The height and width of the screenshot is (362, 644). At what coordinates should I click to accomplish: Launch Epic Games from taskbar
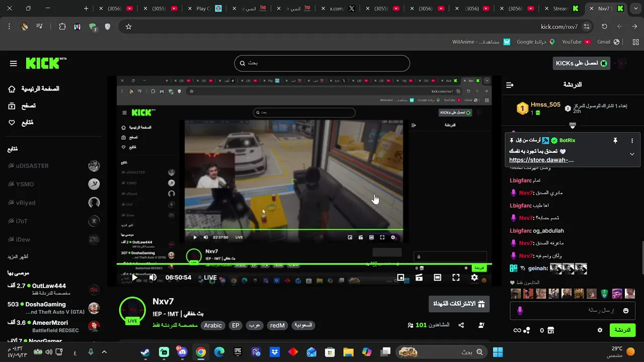coord(237,352)
